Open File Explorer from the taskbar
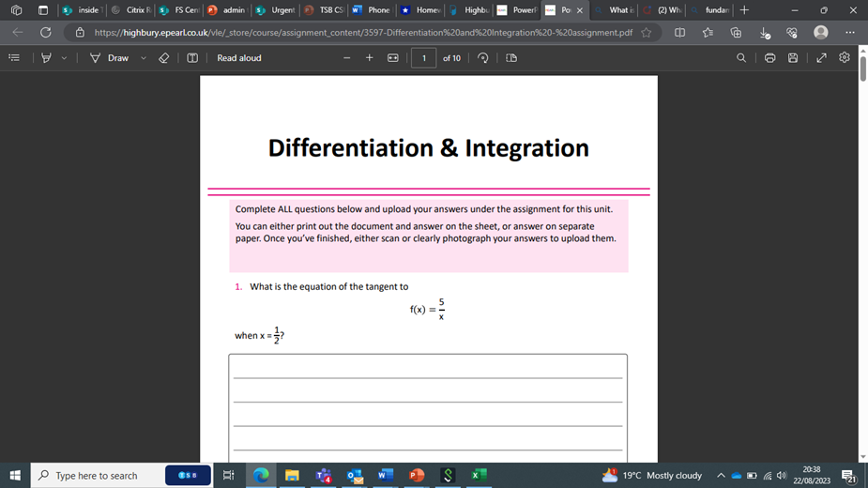Viewport: 868px width, 488px height. click(292, 475)
